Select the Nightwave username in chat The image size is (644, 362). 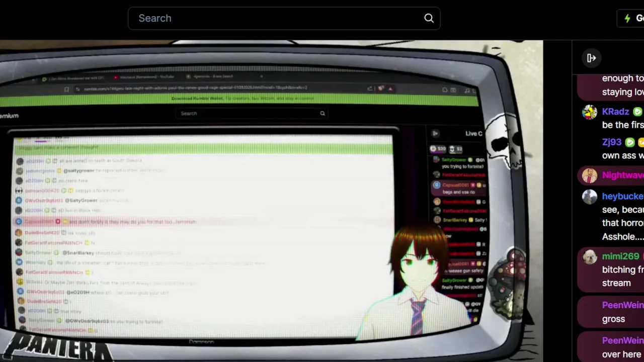point(623,175)
